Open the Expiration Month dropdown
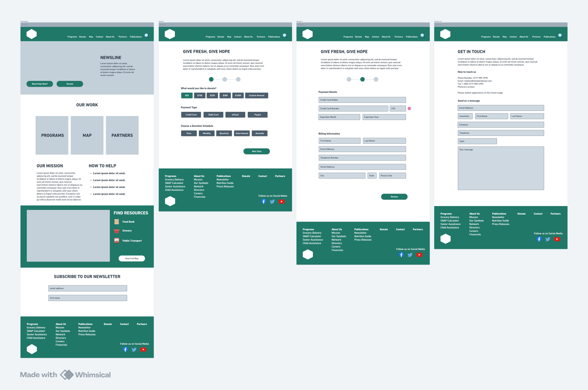Image resolution: width=588 pixels, height=390 pixels. click(339, 117)
